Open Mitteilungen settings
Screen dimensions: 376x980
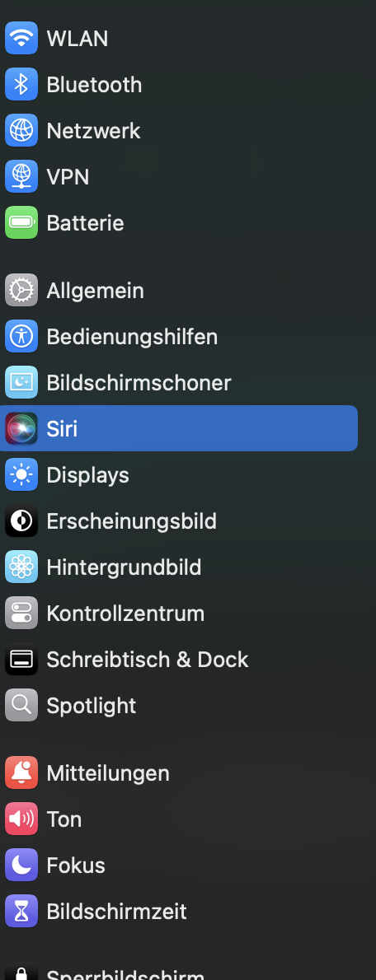[179, 773]
